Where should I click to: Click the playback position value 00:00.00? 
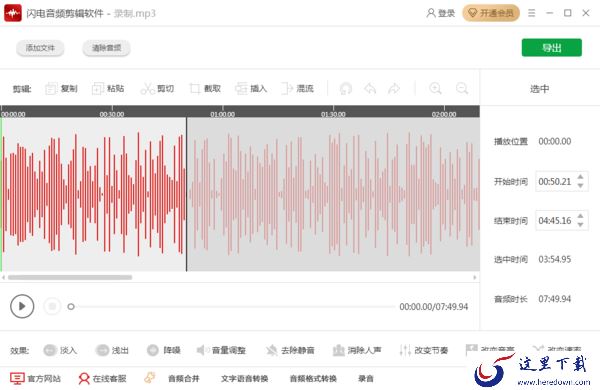(x=555, y=141)
